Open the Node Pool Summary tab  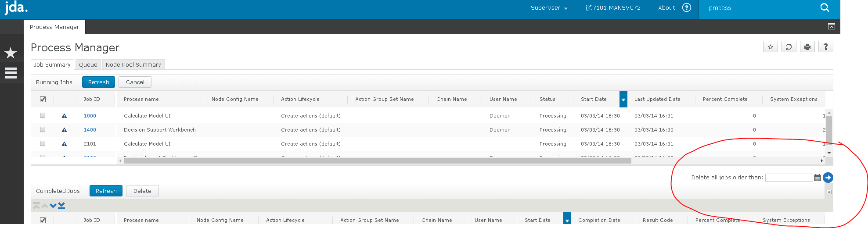pos(133,65)
